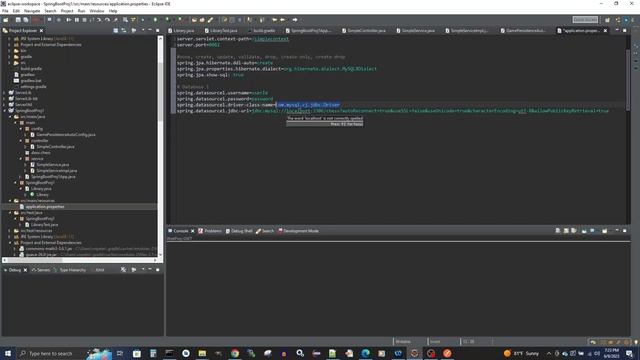The image size is (640, 360).
Task: Click Collapse All icon in Project Explorer
Action: coord(116,31)
